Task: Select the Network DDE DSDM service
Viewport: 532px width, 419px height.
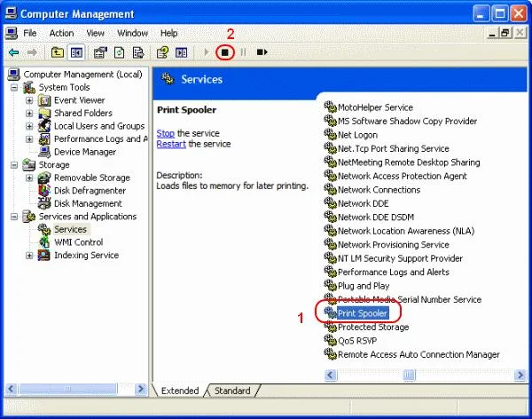Action: [376, 217]
